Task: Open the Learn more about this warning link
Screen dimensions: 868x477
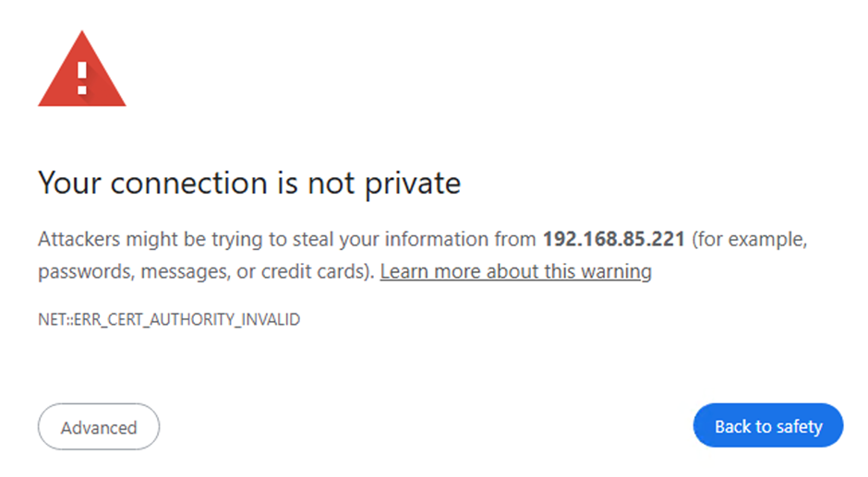Action: point(515,271)
